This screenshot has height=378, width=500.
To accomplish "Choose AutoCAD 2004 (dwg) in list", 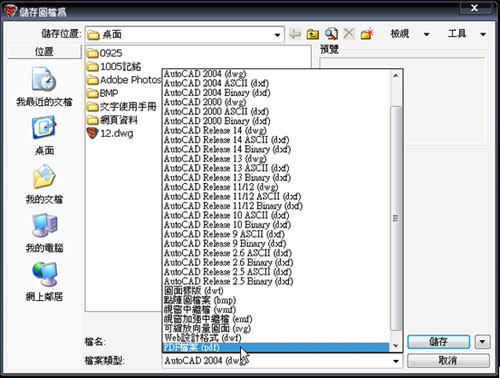I will [276, 74].
